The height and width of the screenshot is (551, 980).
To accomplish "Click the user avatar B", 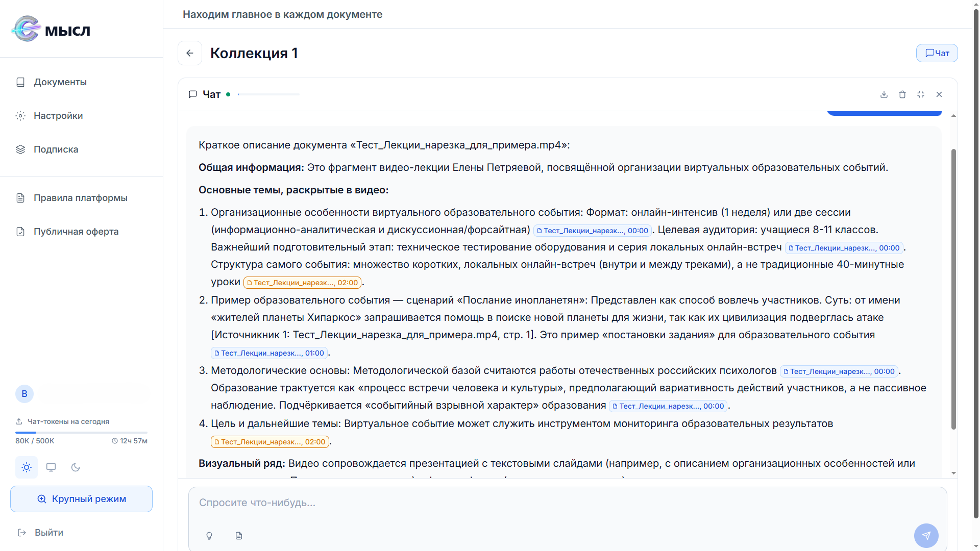I will (x=24, y=394).
